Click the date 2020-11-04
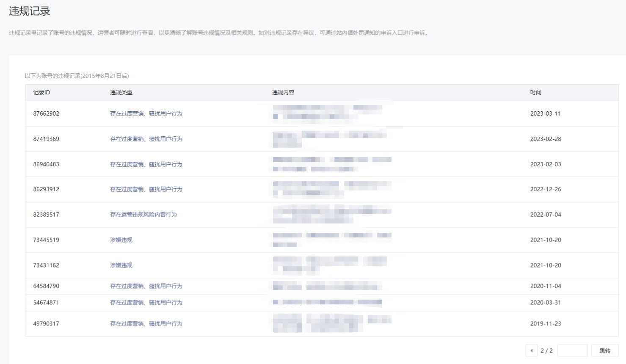This screenshot has width=626, height=364. pos(546,286)
